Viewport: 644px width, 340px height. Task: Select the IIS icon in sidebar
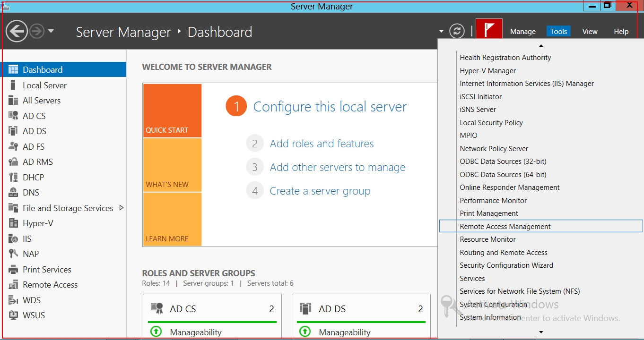pyautogui.click(x=13, y=239)
